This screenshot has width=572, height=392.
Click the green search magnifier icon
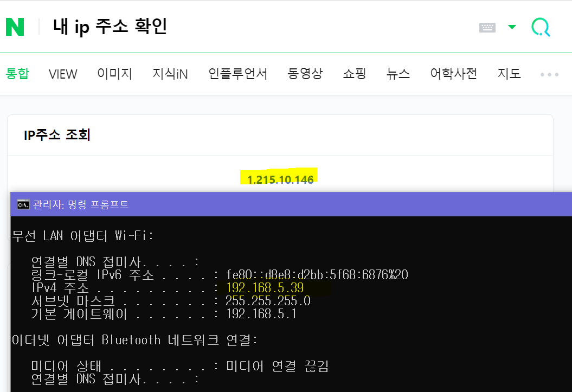[x=541, y=27]
